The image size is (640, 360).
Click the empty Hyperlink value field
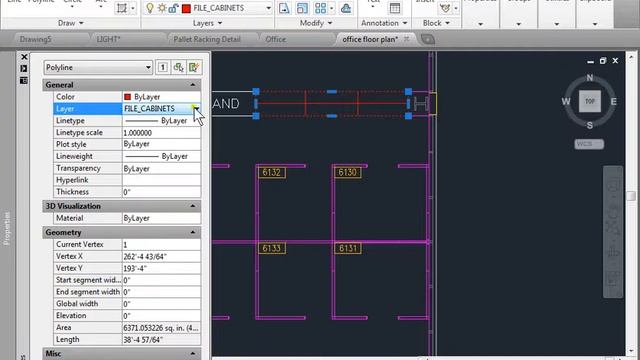click(162, 180)
